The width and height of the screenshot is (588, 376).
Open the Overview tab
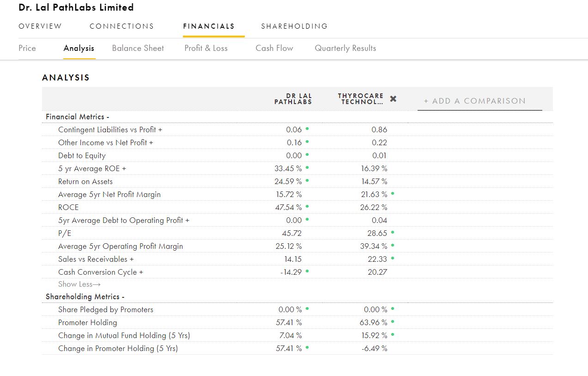coord(40,26)
